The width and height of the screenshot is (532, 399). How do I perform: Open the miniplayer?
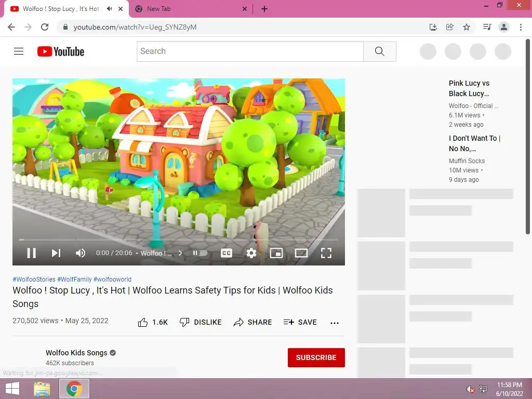pyautogui.click(x=276, y=253)
